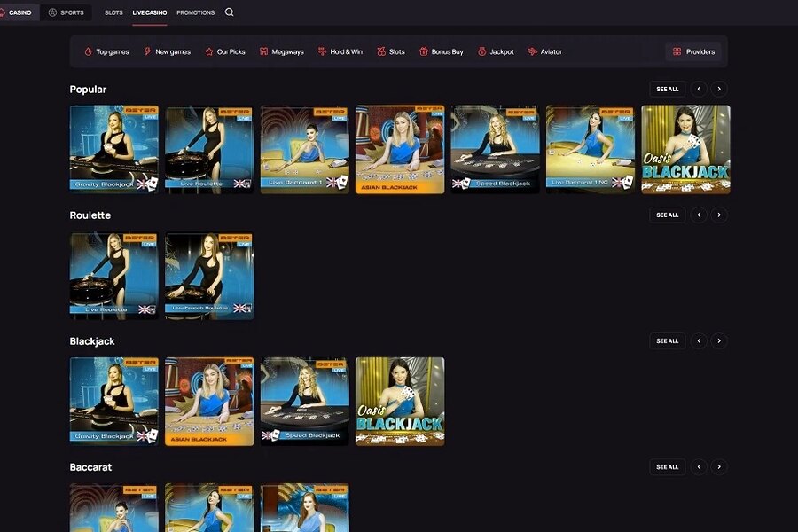Click the Popular section heading

click(x=88, y=90)
